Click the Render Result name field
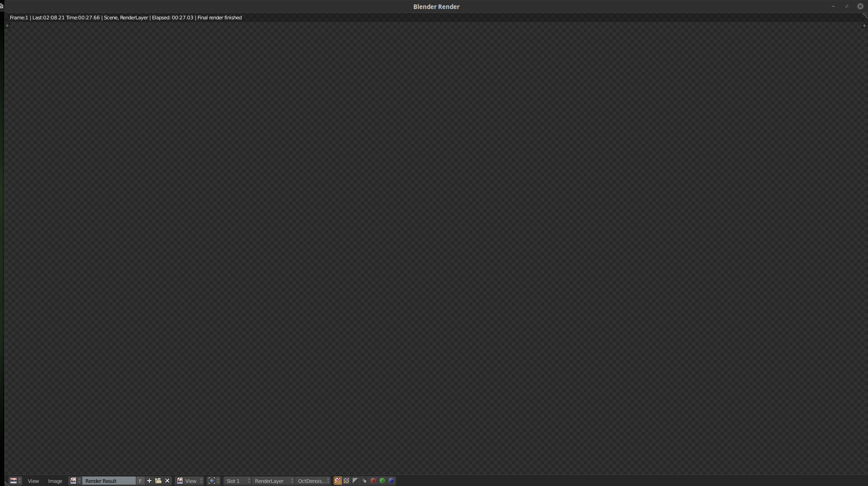 coord(108,481)
